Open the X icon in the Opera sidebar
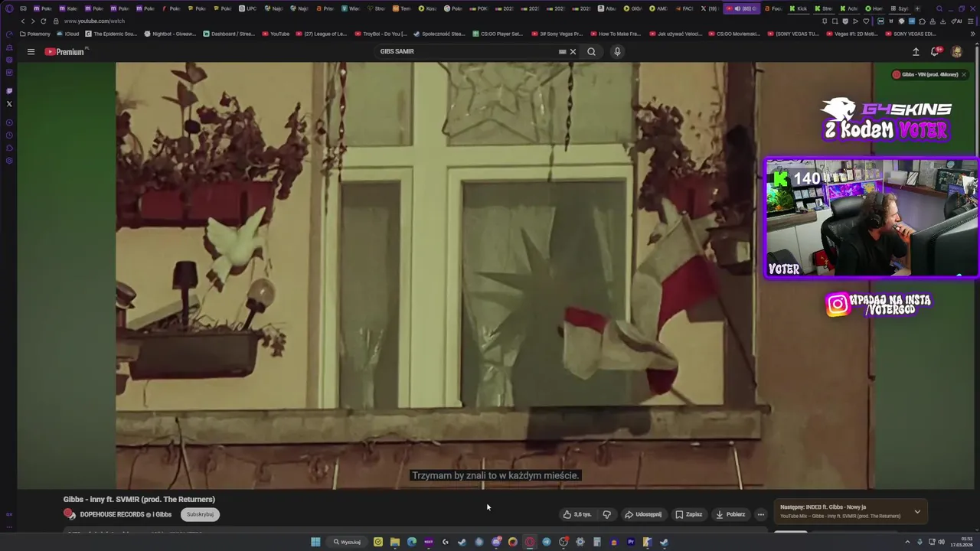Image resolution: width=980 pixels, height=551 pixels. (x=9, y=103)
